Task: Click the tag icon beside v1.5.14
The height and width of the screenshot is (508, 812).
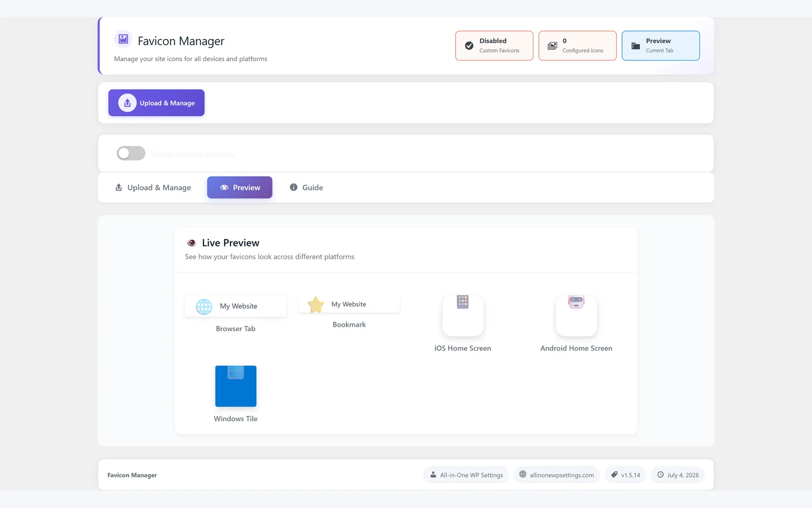Action: coord(614,475)
